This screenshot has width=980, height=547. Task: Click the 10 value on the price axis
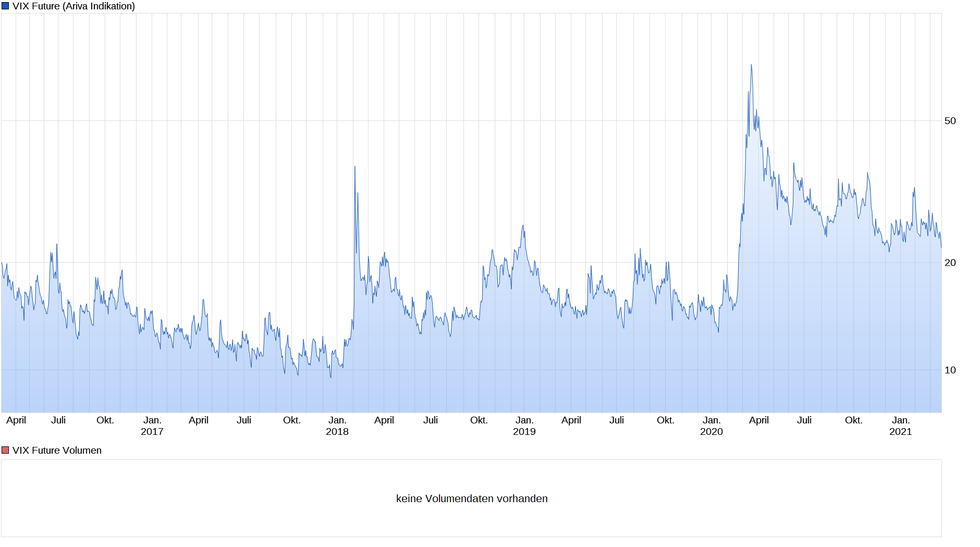point(950,370)
